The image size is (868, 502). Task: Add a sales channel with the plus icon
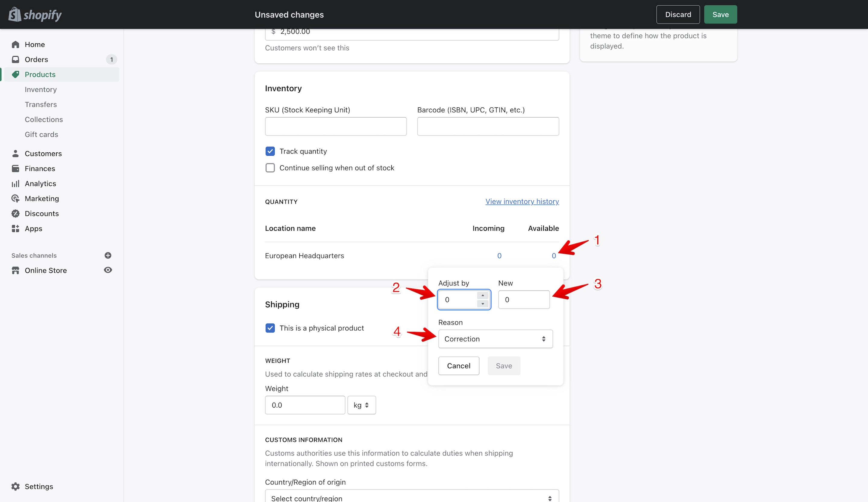coord(108,256)
